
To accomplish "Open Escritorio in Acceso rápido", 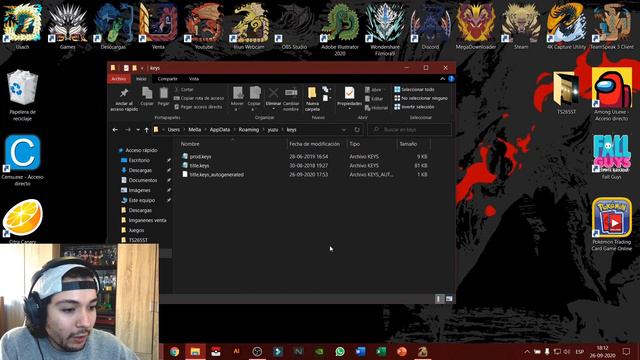I will 139,160.
